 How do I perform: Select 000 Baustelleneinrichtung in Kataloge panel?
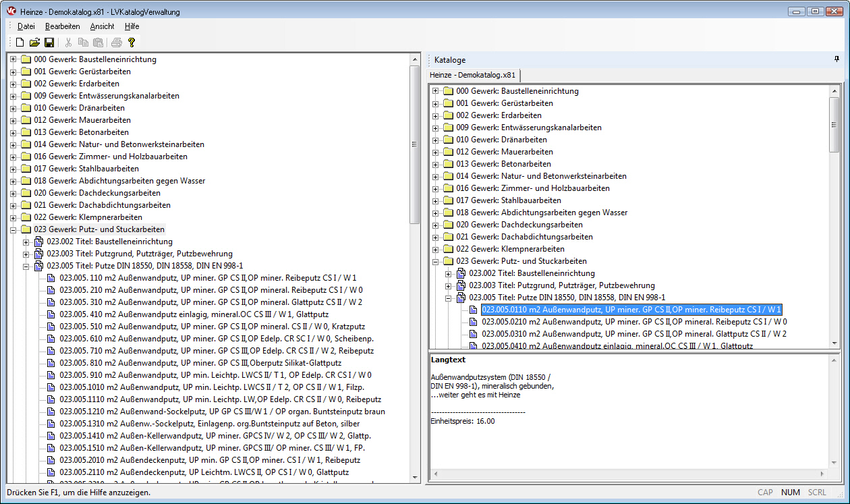tap(517, 91)
